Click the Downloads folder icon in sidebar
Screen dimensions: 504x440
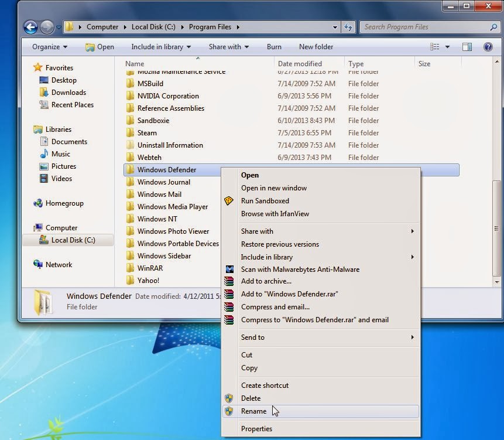click(44, 93)
